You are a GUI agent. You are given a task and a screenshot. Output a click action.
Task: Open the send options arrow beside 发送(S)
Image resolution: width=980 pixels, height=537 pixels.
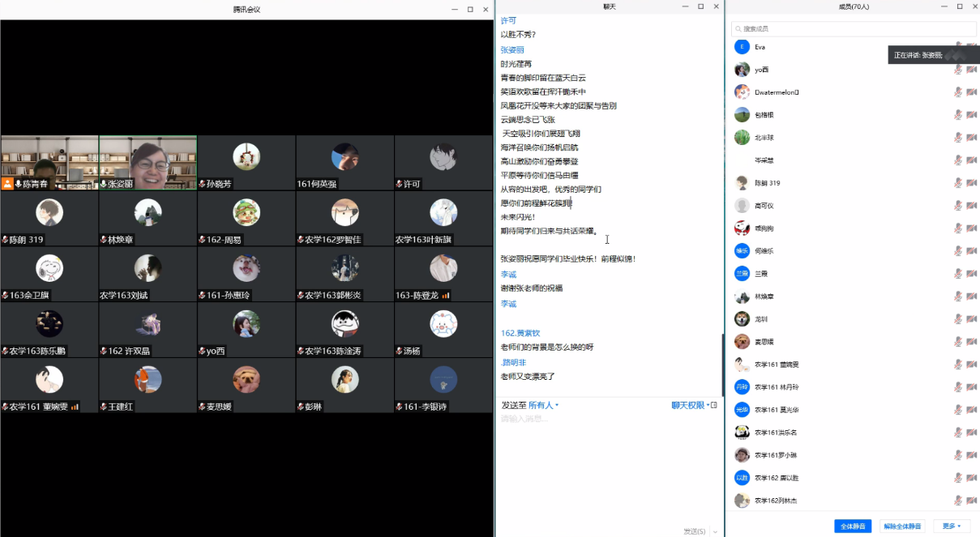(714, 531)
